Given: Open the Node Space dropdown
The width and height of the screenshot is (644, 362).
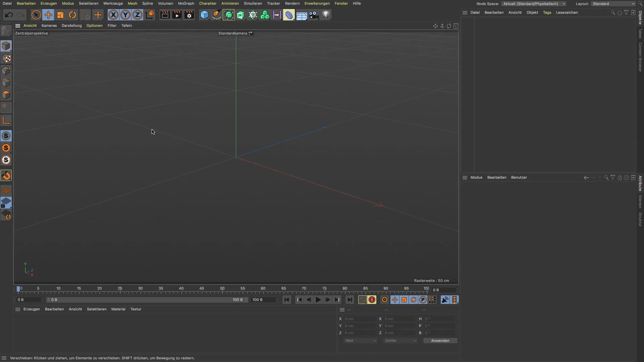Looking at the screenshot, I should coord(534,4).
